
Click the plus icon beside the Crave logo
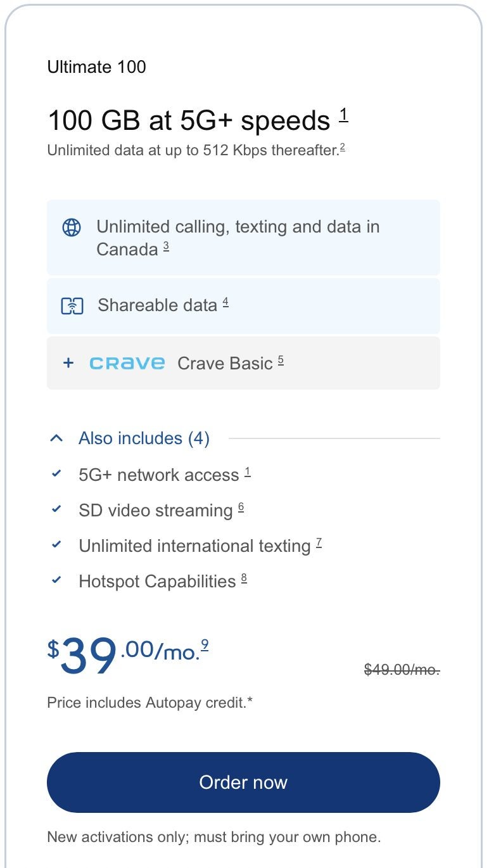[68, 362]
